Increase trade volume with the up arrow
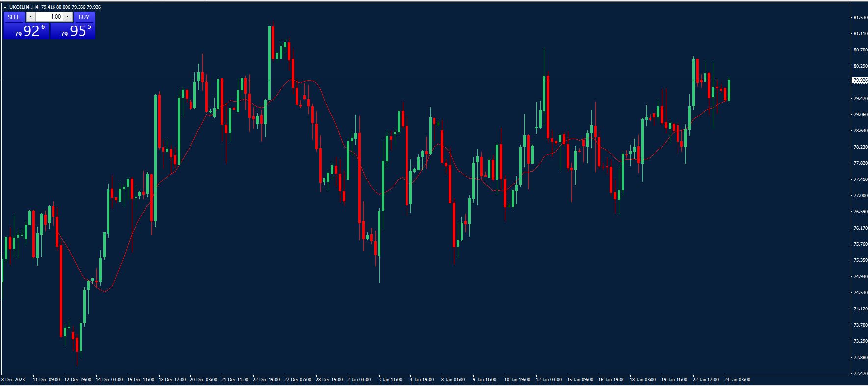Image resolution: width=868 pixels, height=386 pixels. coord(68,17)
